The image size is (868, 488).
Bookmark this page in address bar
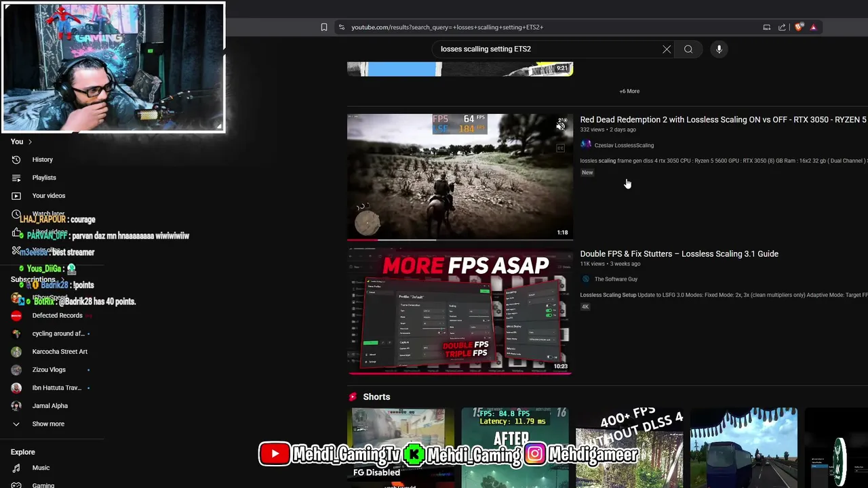324,27
